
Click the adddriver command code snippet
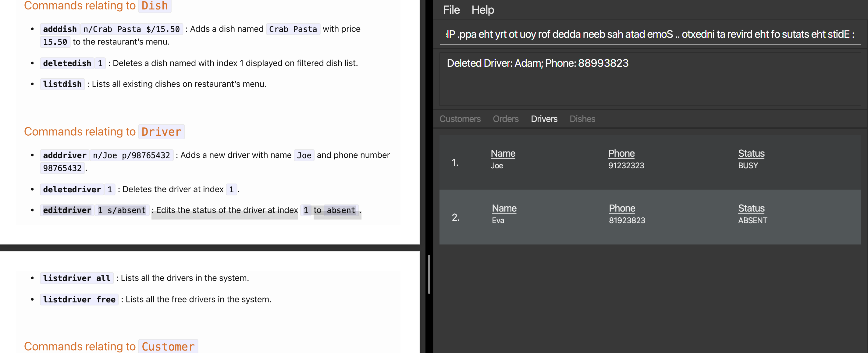[65, 155]
